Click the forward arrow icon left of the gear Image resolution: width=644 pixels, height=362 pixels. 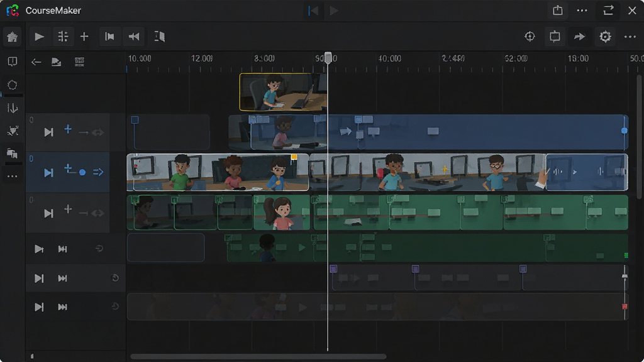pos(579,36)
